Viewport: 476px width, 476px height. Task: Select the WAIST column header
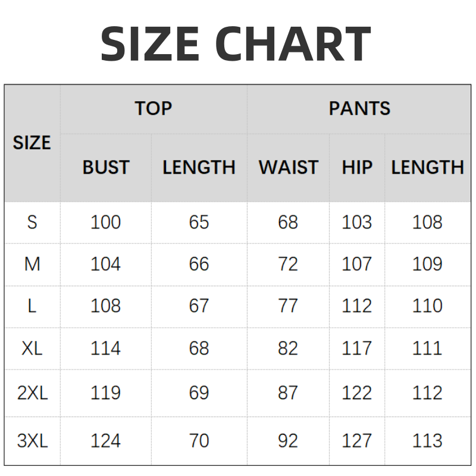point(288,167)
